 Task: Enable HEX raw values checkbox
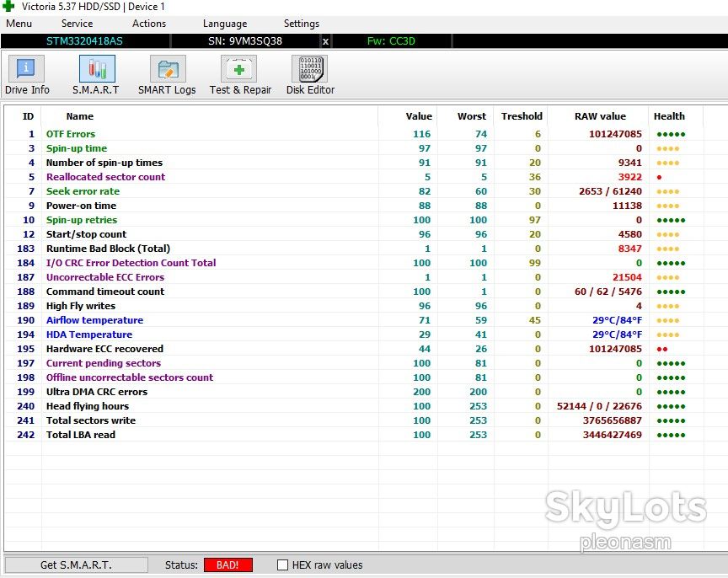282,565
